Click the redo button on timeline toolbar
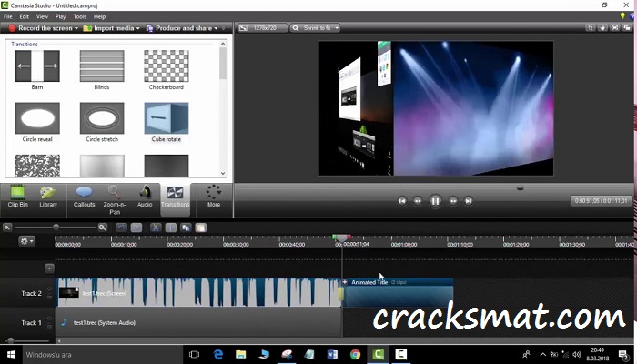This screenshot has height=364, width=637. coord(136,227)
